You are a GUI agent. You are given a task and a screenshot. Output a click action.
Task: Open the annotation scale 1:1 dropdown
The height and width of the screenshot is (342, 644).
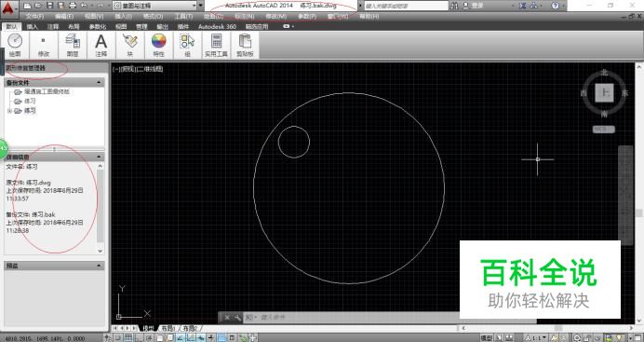point(536,338)
